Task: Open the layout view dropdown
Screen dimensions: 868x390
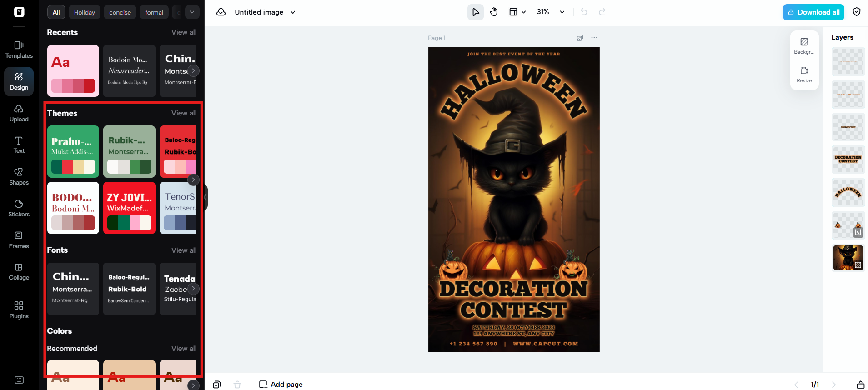Action: tap(517, 12)
